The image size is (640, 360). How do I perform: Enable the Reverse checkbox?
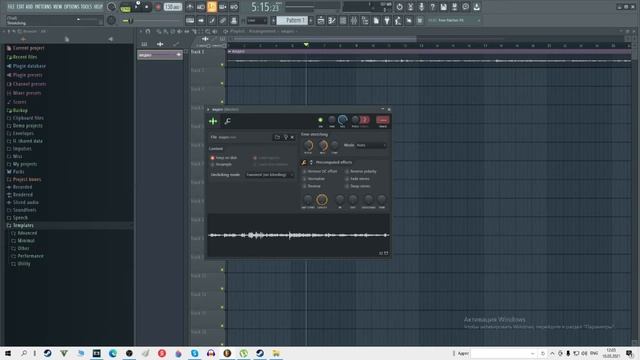[x=304, y=186]
